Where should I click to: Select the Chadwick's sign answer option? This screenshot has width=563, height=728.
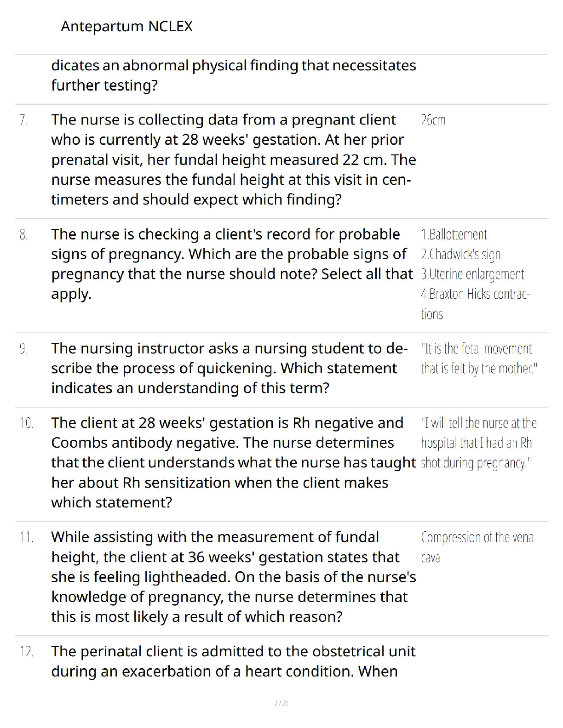[x=461, y=255]
